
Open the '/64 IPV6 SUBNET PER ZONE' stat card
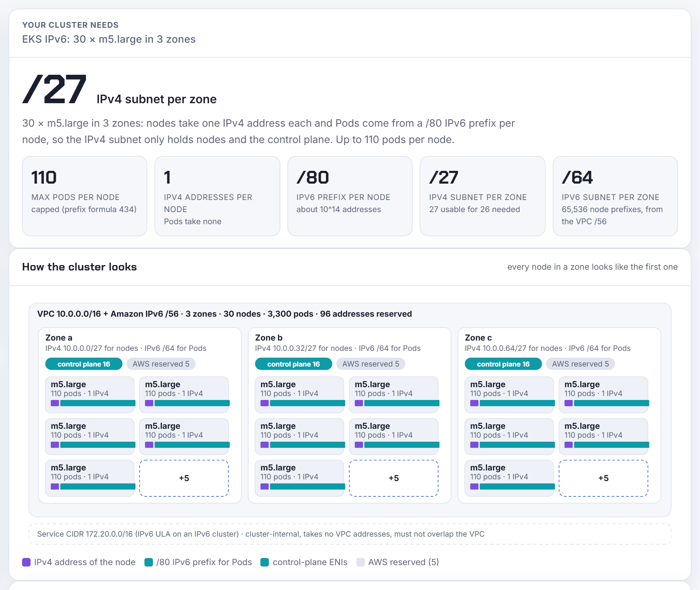615,196
